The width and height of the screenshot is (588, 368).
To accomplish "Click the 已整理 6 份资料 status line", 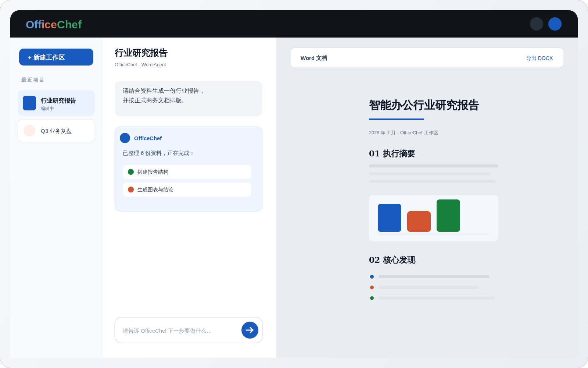I will (x=158, y=153).
